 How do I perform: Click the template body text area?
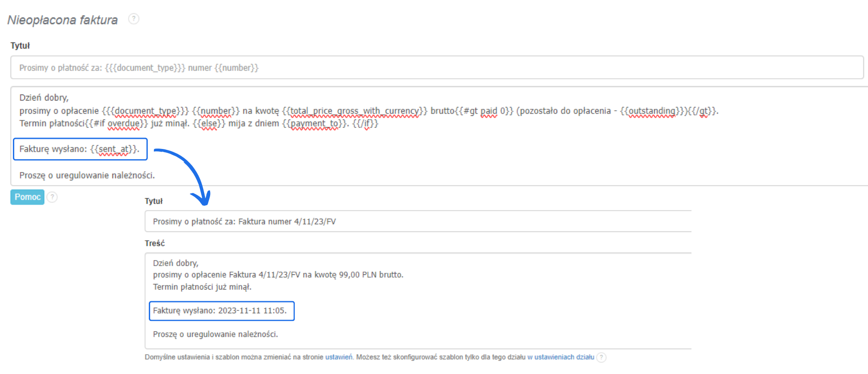(x=439, y=136)
